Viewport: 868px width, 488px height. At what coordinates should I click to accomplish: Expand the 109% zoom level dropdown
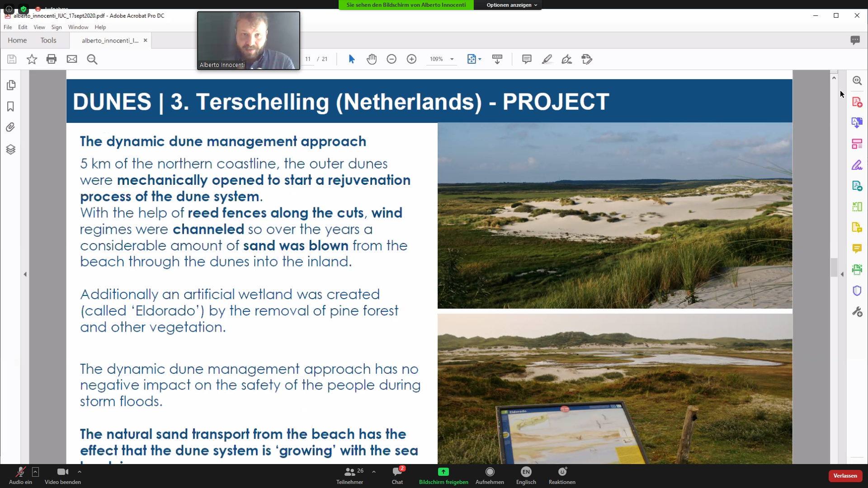click(x=452, y=59)
